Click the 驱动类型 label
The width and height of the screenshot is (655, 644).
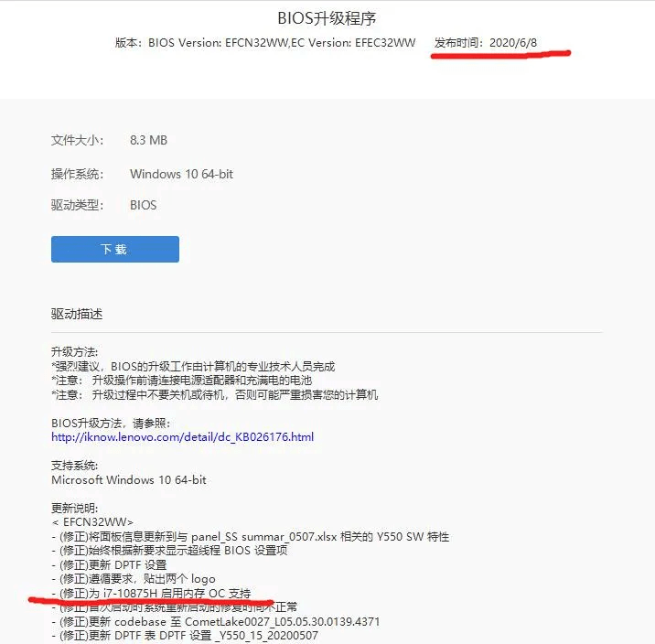tap(77, 205)
